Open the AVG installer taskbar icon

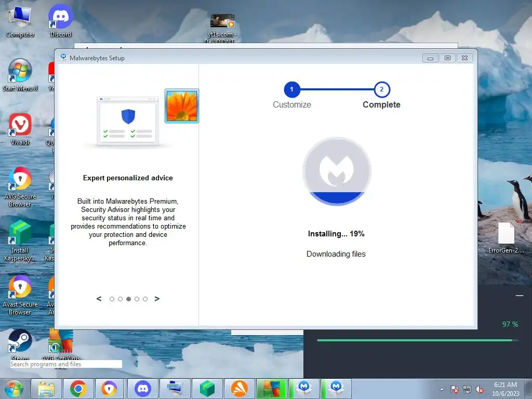[x=271, y=389]
